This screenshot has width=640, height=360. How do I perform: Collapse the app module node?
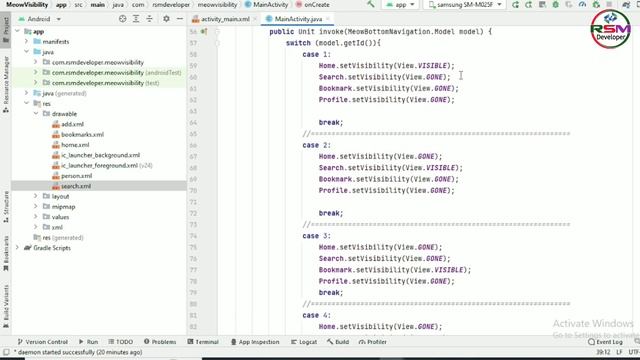pyautogui.click(x=17, y=31)
